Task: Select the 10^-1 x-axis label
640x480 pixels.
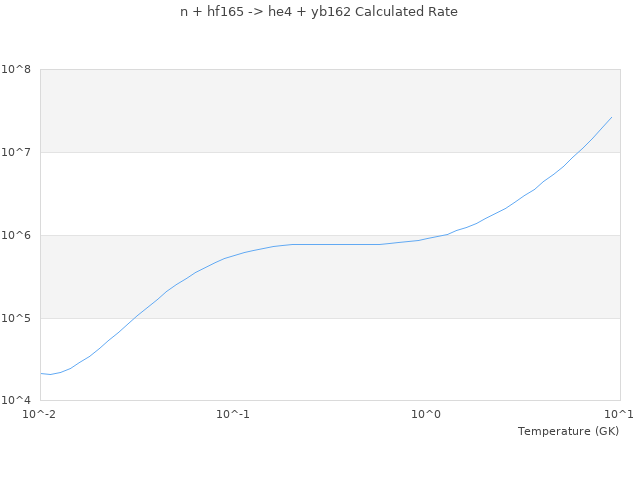Action: click(x=233, y=415)
